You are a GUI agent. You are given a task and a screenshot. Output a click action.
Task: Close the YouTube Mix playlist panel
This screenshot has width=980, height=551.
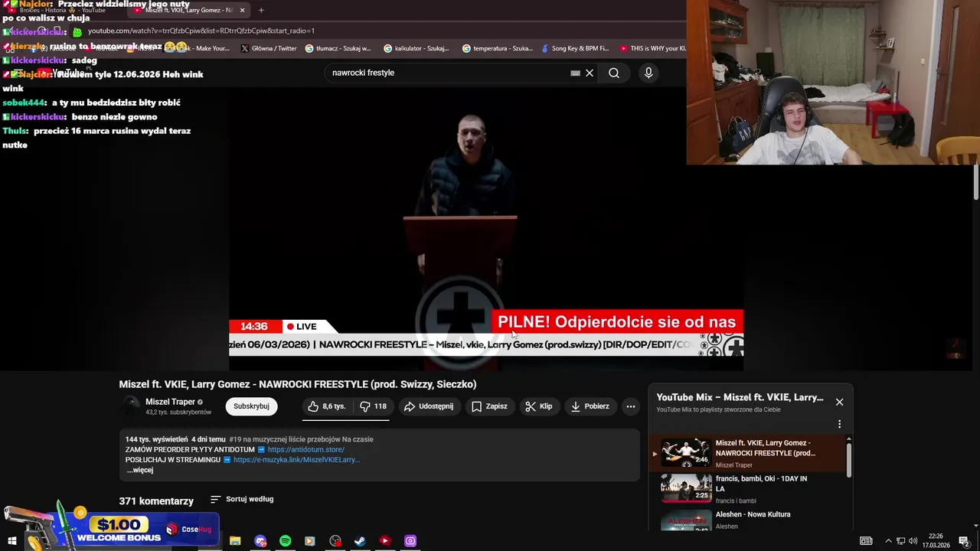click(839, 402)
